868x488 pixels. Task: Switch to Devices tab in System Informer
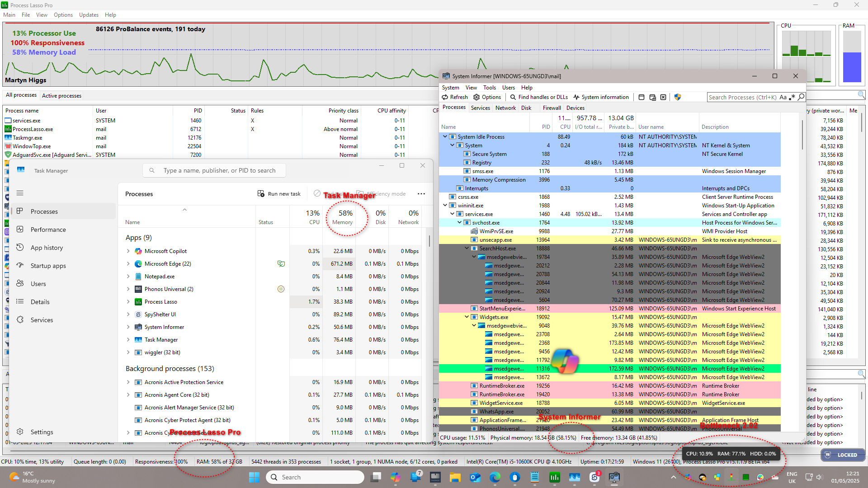pos(575,108)
